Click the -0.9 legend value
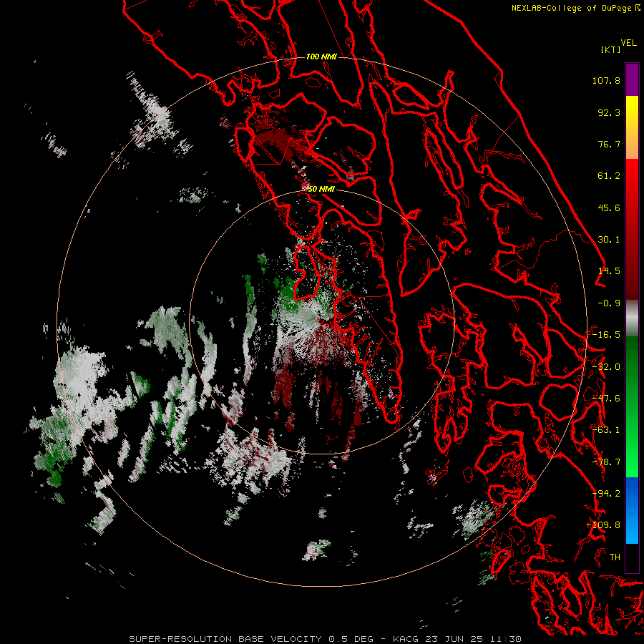The width and height of the screenshot is (644, 644). click(609, 303)
